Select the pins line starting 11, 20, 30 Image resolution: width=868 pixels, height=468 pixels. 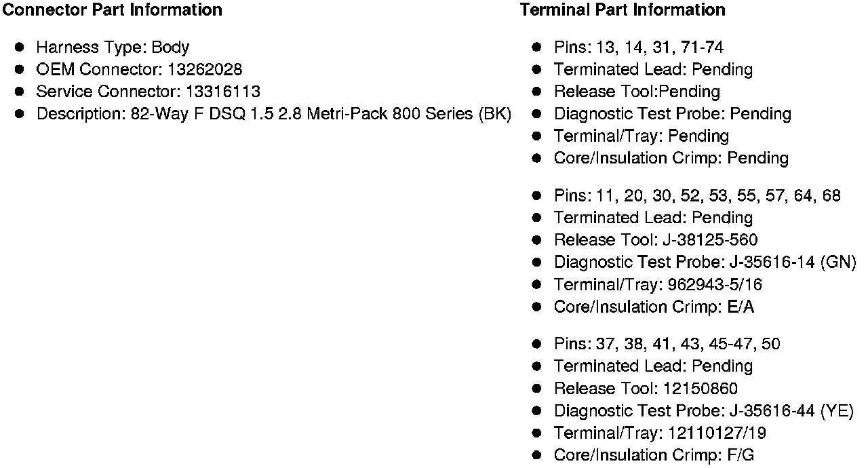pyautogui.click(x=696, y=196)
